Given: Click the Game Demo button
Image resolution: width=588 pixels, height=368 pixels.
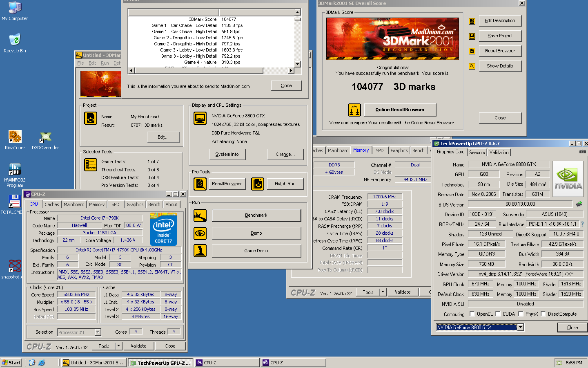Looking at the screenshot, I should tap(256, 251).
